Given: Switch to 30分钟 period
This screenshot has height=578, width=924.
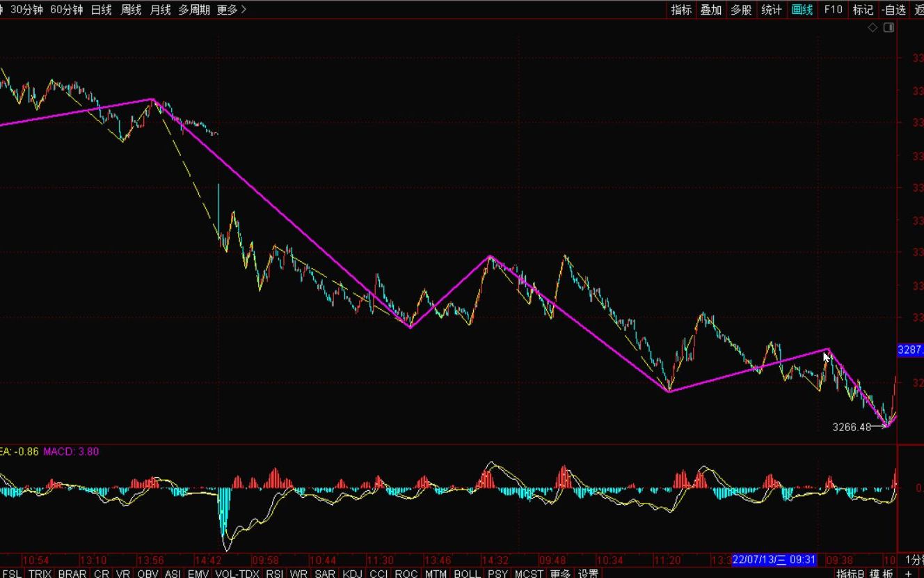Looking at the screenshot, I should 26,10.
